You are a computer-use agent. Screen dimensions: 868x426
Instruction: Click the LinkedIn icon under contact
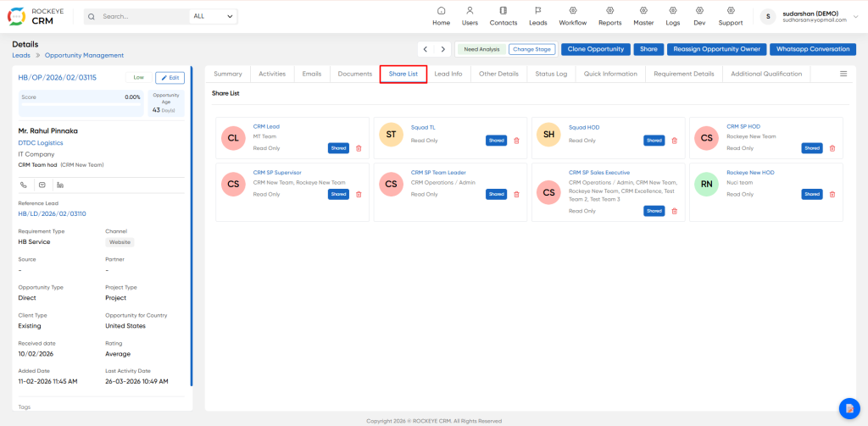coord(60,185)
